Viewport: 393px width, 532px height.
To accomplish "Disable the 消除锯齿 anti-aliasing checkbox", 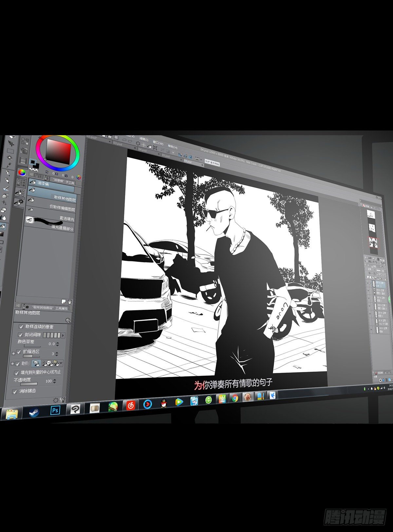I will tap(14, 391).
